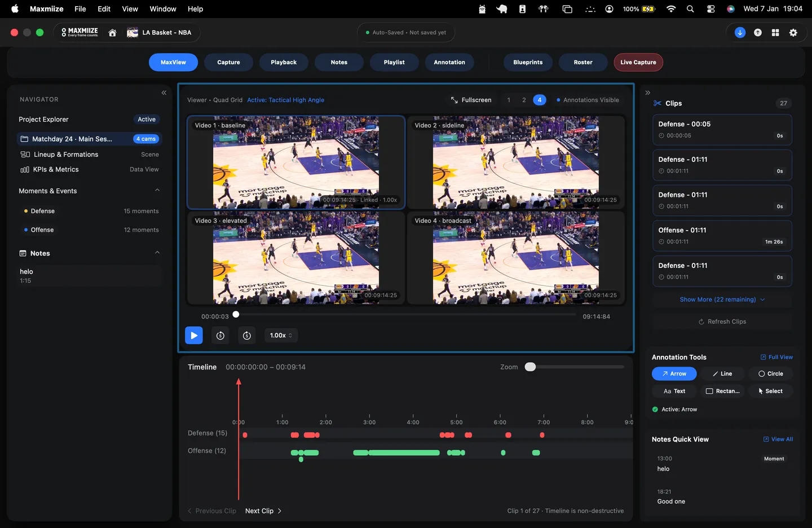Toggle Annotations Visible in the viewer

tap(588, 100)
